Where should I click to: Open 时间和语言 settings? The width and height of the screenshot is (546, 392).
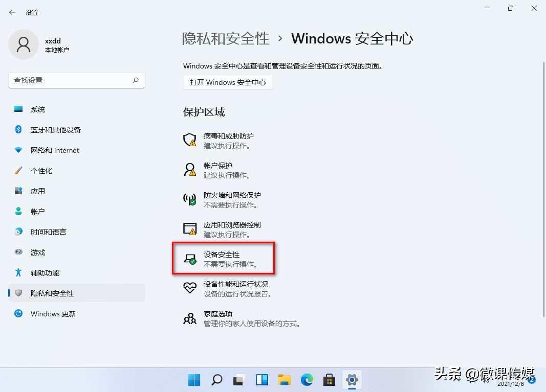tap(77, 232)
